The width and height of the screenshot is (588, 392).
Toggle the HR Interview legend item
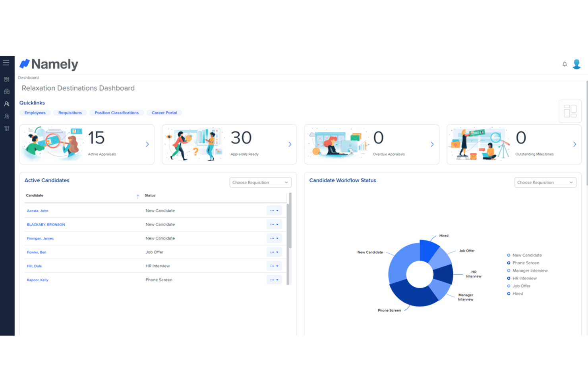tap(522, 278)
